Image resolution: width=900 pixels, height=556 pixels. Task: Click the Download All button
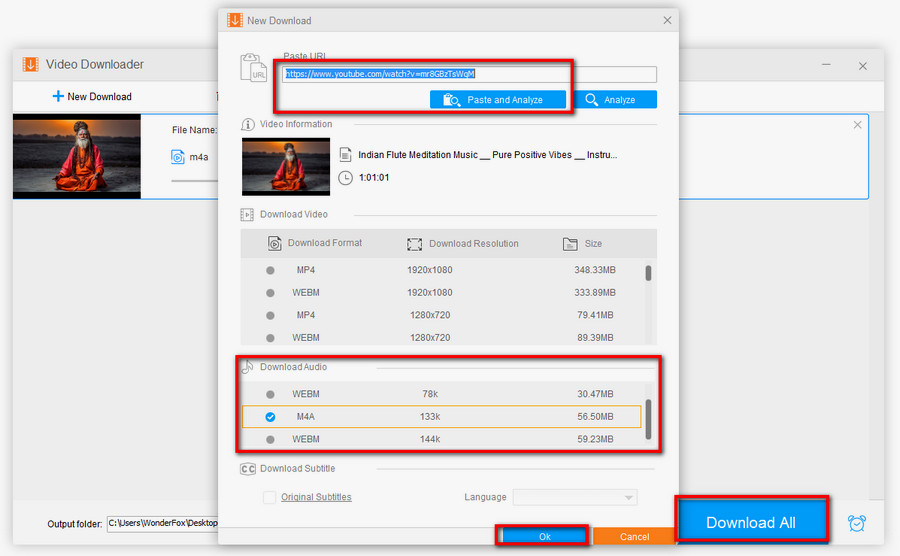(751, 522)
